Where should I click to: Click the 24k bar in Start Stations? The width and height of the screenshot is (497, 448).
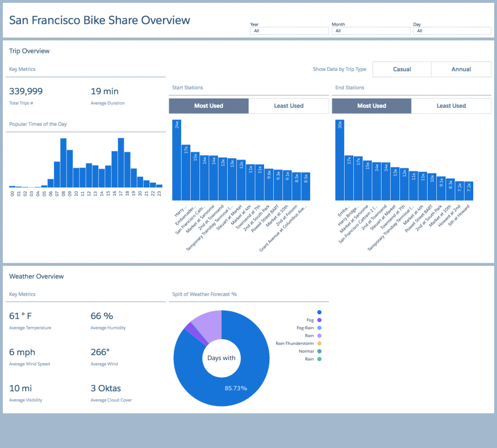coord(177,160)
